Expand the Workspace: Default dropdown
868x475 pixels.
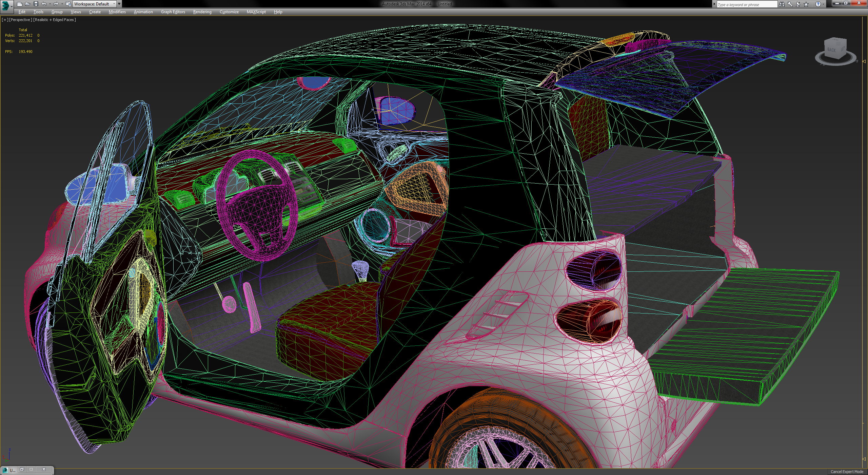click(x=114, y=4)
